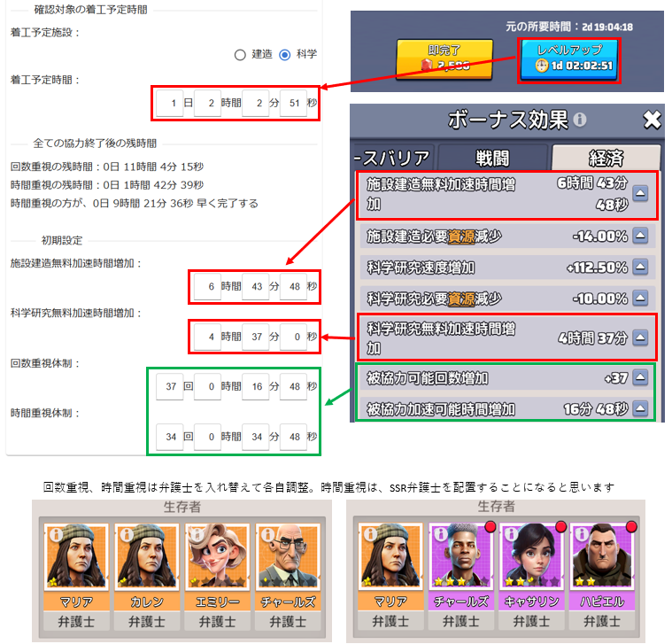Click info icon on エミリー's lawyer card
This screenshot has height=644, width=672.
(197, 534)
